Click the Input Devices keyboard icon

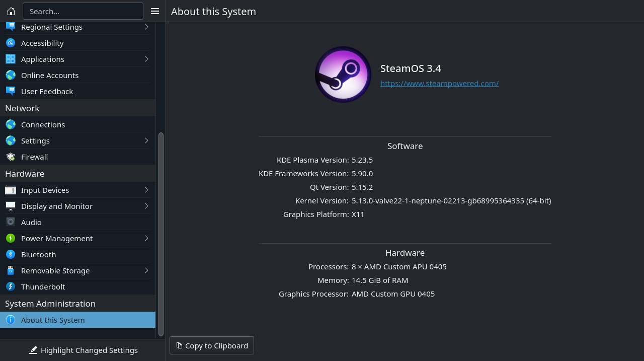[11, 190]
